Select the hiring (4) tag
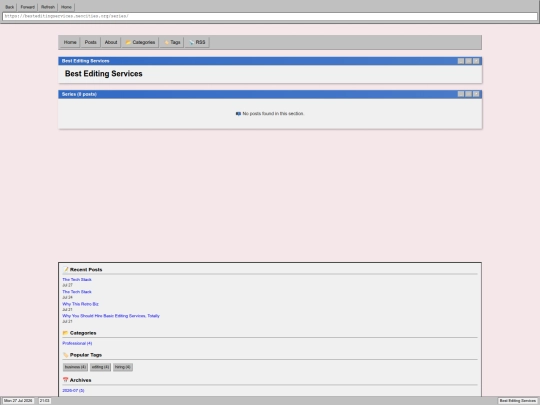 click(123, 367)
